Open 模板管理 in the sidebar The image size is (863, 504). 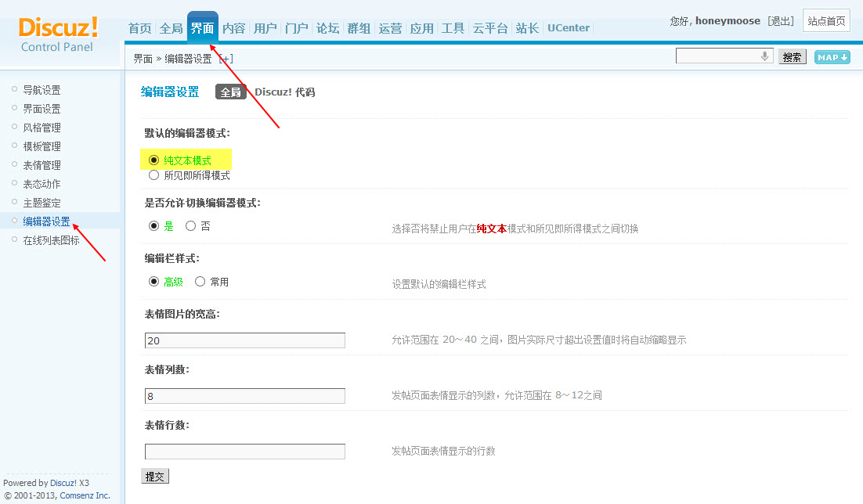42,146
